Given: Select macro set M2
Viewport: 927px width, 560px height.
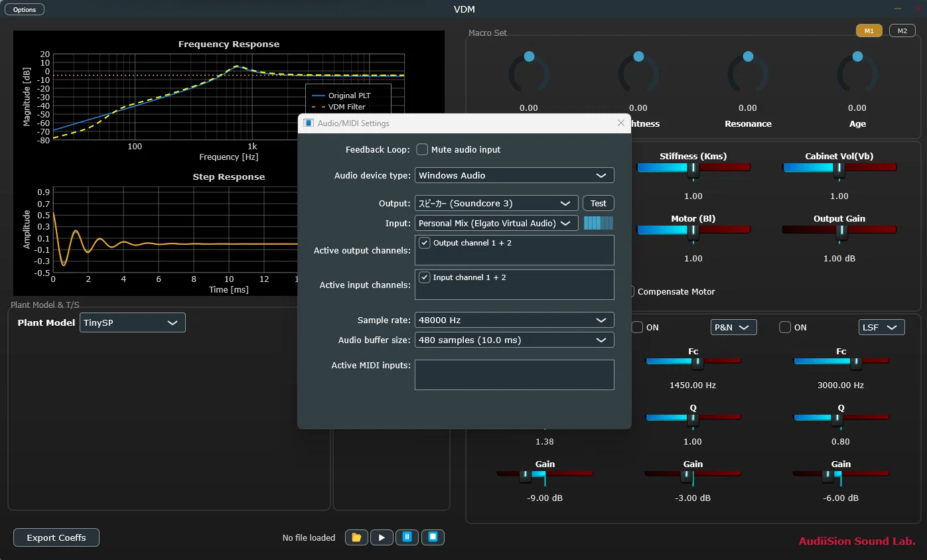Looking at the screenshot, I should click(x=902, y=31).
